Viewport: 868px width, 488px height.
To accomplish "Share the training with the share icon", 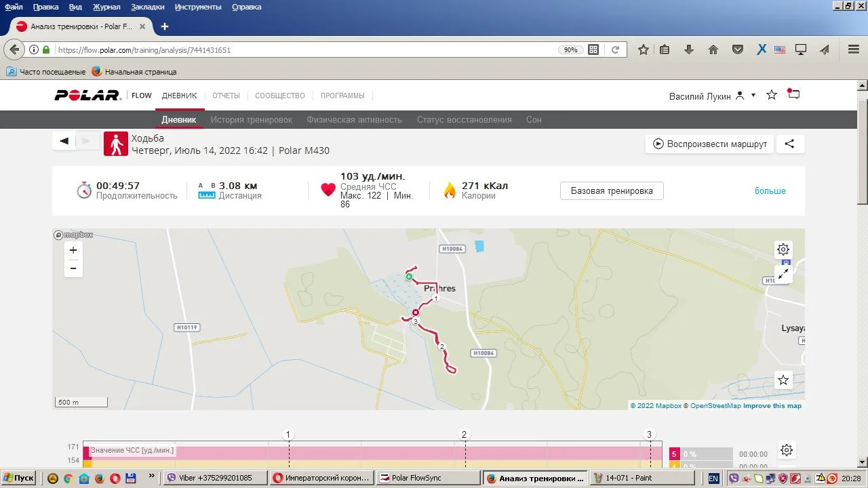I will point(789,144).
